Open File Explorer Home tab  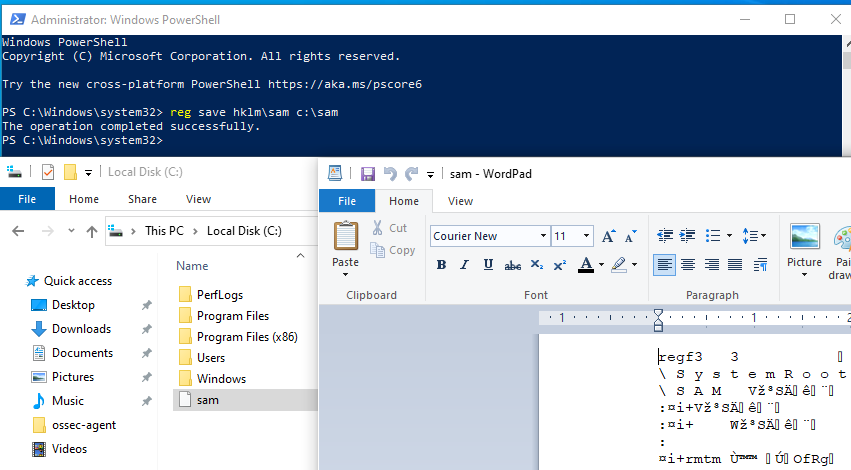84,199
